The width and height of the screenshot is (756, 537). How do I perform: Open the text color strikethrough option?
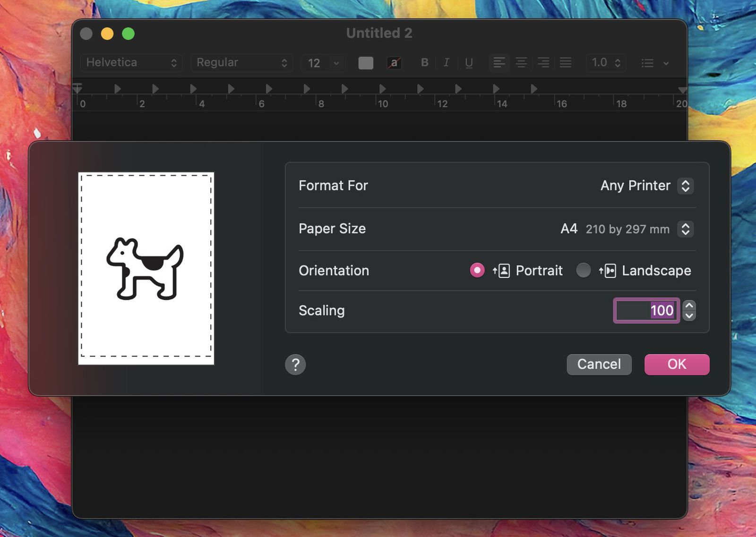point(394,62)
